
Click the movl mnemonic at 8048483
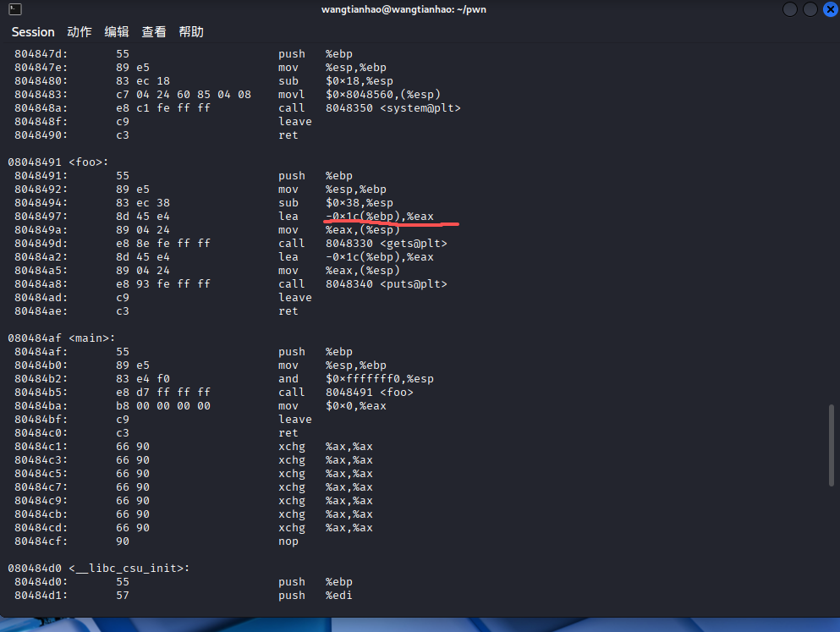292,95
